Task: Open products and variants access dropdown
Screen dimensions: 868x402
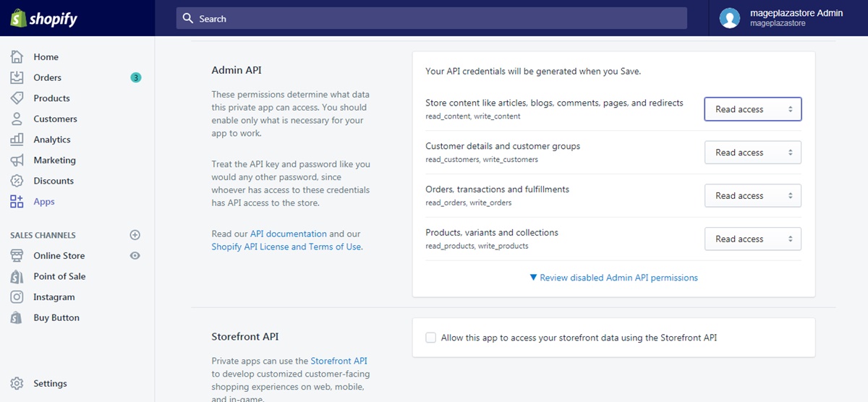Action: click(x=753, y=239)
